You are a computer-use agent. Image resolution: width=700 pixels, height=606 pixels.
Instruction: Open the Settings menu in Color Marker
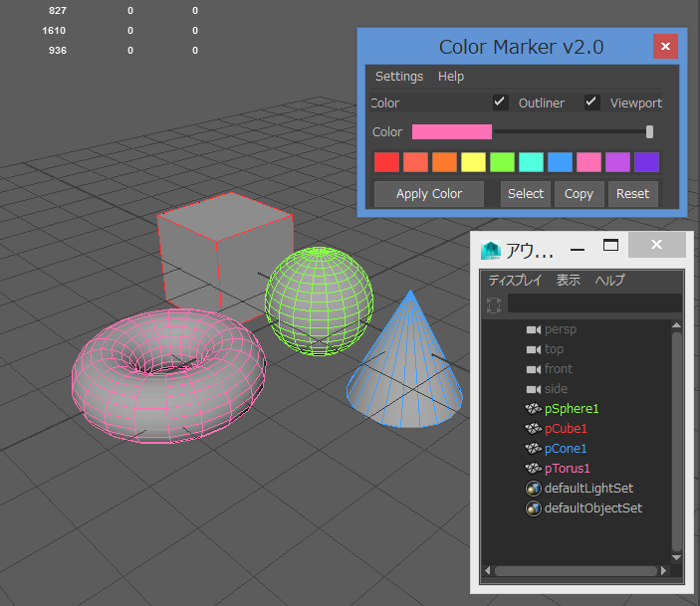(x=399, y=77)
